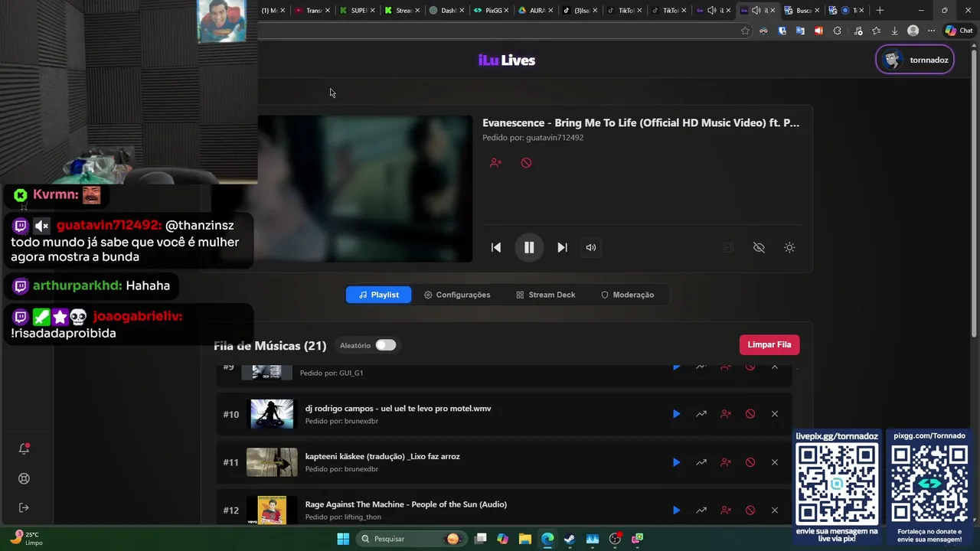The image size is (980, 551).
Task: Remove song #12 from the queue
Action: coord(775,510)
